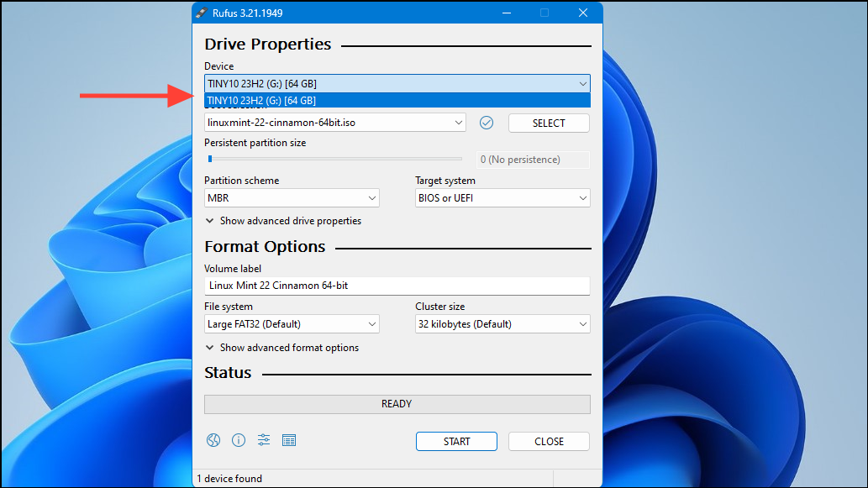The width and height of the screenshot is (868, 488).
Task: Open the Rufus settings sliders icon
Action: pos(264,440)
